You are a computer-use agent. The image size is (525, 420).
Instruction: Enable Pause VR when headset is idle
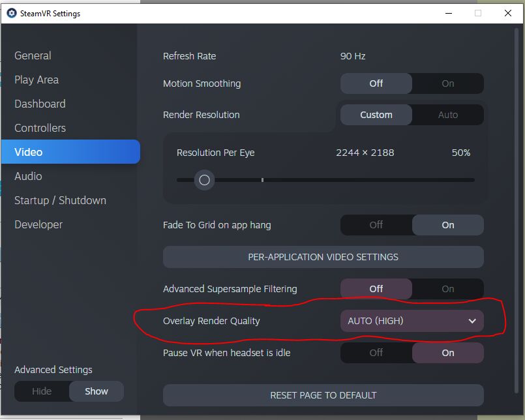447,353
